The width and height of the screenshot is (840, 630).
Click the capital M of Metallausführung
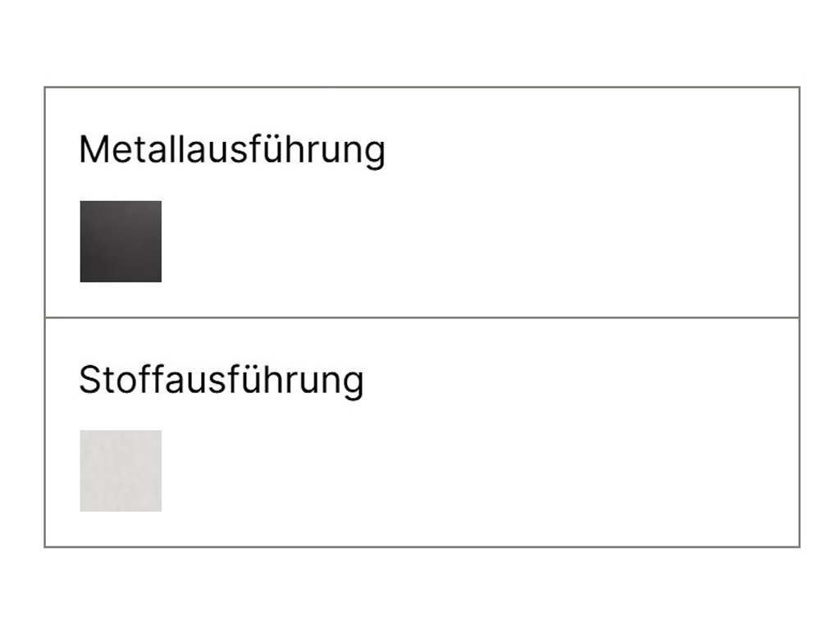(x=92, y=149)
